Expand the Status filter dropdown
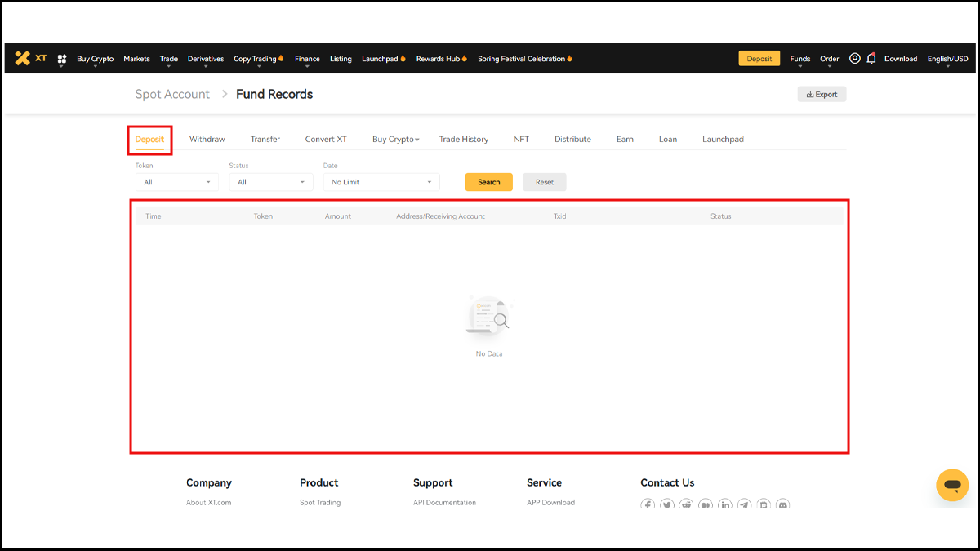 (271, 182)
